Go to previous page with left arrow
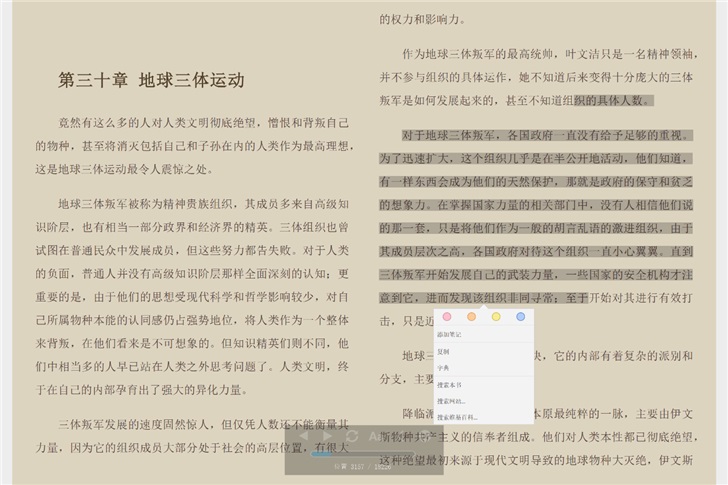 (x=304, y=436)
